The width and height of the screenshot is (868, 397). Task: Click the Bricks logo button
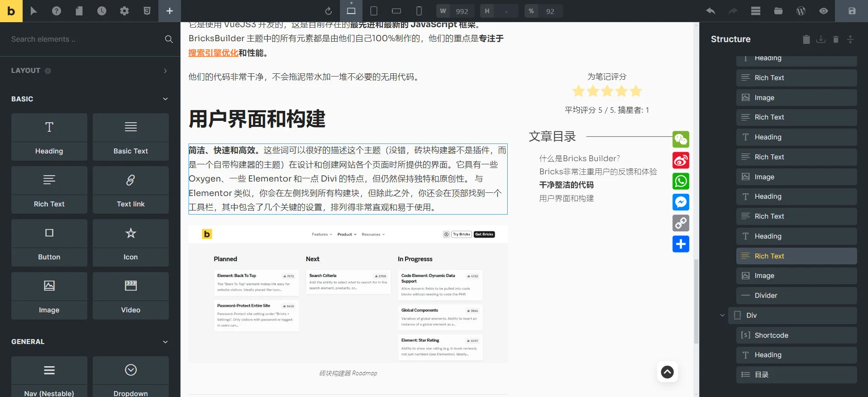11,11
